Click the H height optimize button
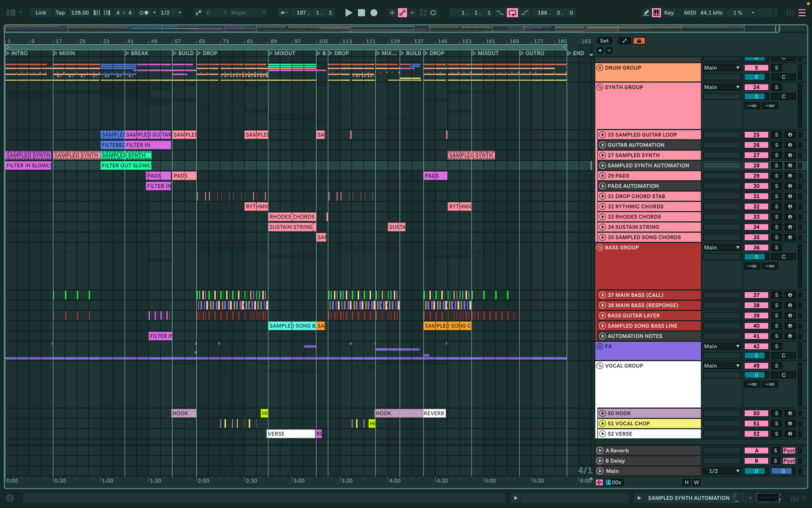This screenshot has width=812, height=508. 687,482
